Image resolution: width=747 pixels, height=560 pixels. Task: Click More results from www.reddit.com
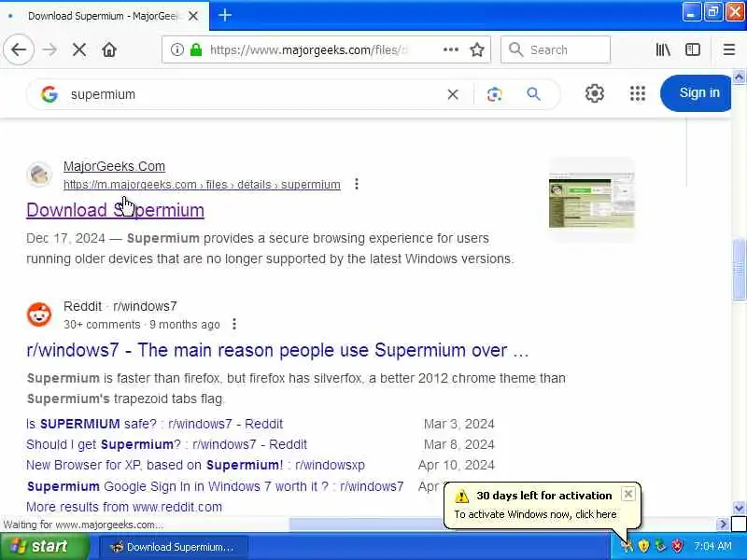click(x=124, y=507)
